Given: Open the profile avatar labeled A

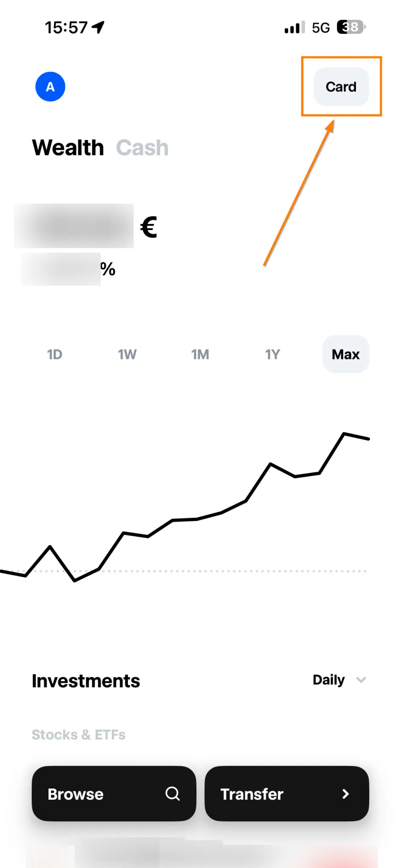Looking at the screenshot, I should coord(50,87).
